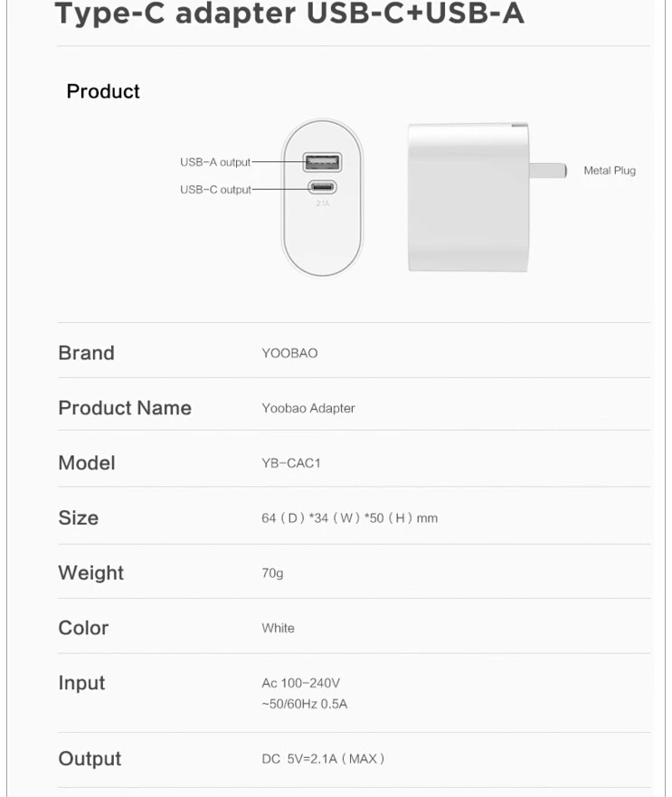672x797 pixels.
Task: Click the 70g weight value
Action: coord(272,574)
